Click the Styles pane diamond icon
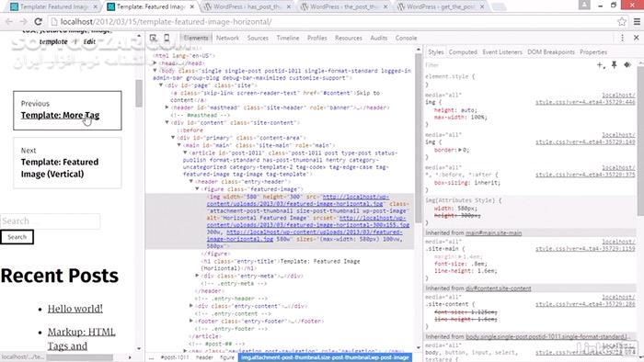The width and height of the screenshot is (644, 362). coord(627,65)
